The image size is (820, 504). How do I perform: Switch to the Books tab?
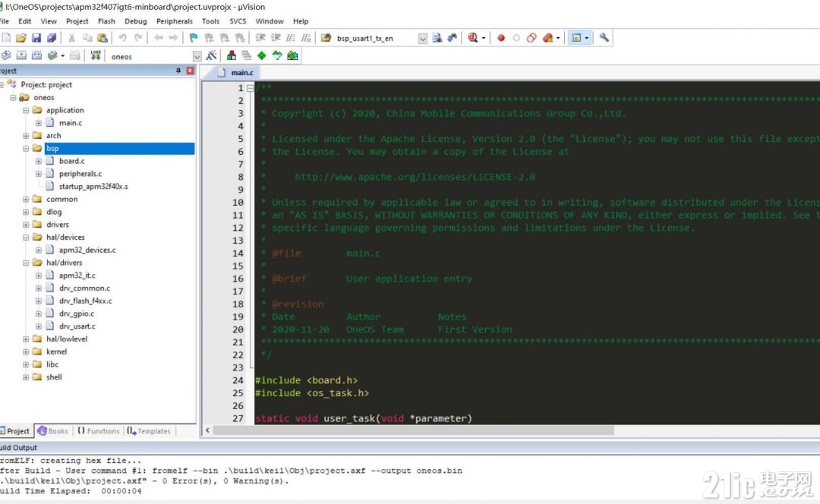(x=53, y=431)
